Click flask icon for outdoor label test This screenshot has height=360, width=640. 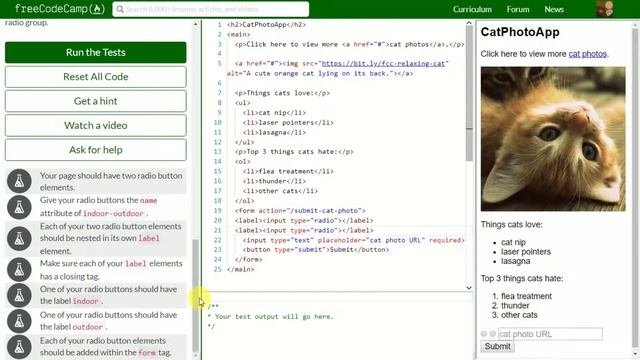tap(19, 321)
